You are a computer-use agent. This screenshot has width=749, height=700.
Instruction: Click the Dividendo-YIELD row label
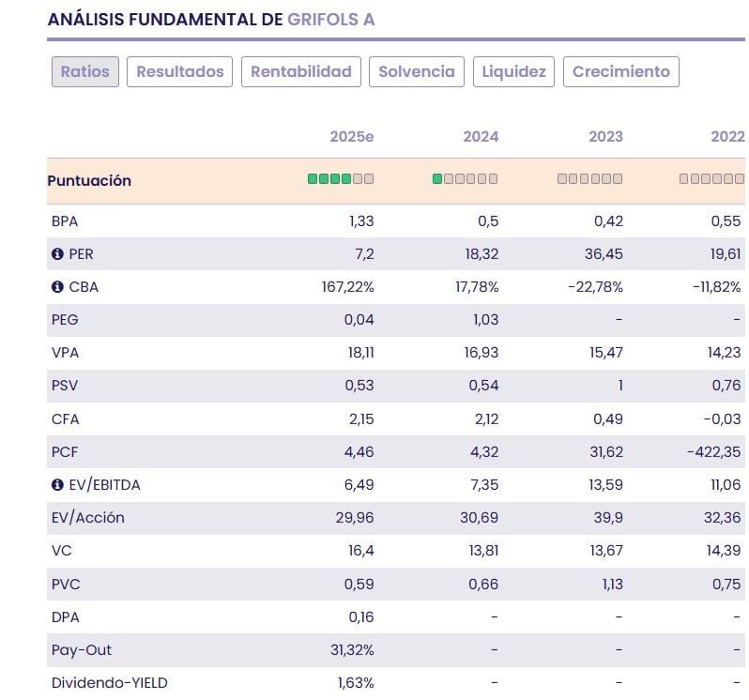110,683
